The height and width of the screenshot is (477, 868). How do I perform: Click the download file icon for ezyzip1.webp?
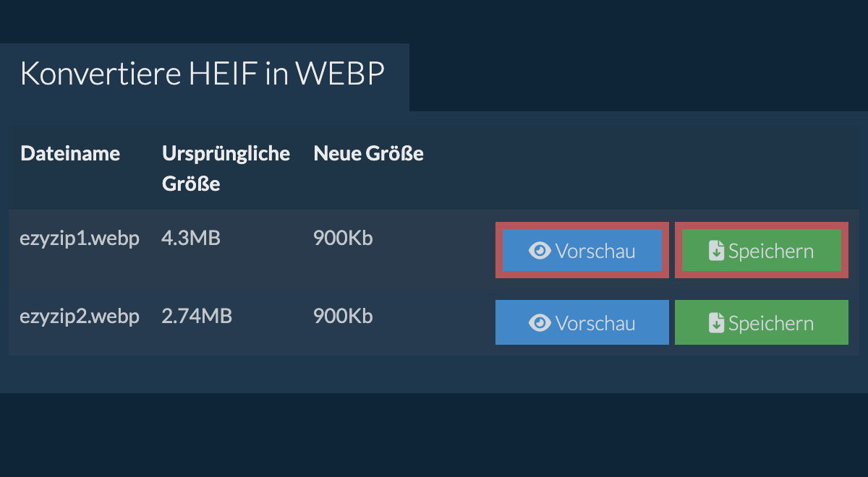tap(716, 251)
